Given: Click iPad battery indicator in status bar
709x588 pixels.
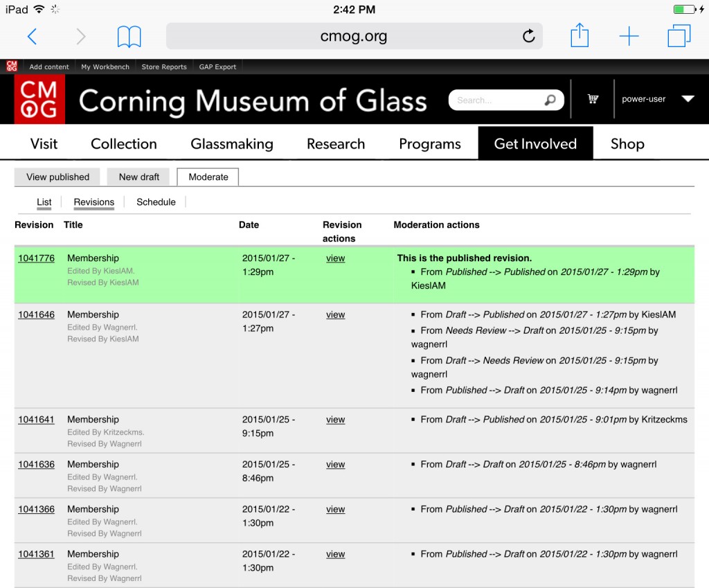Looking at the screenshot, I should [685, 9].
